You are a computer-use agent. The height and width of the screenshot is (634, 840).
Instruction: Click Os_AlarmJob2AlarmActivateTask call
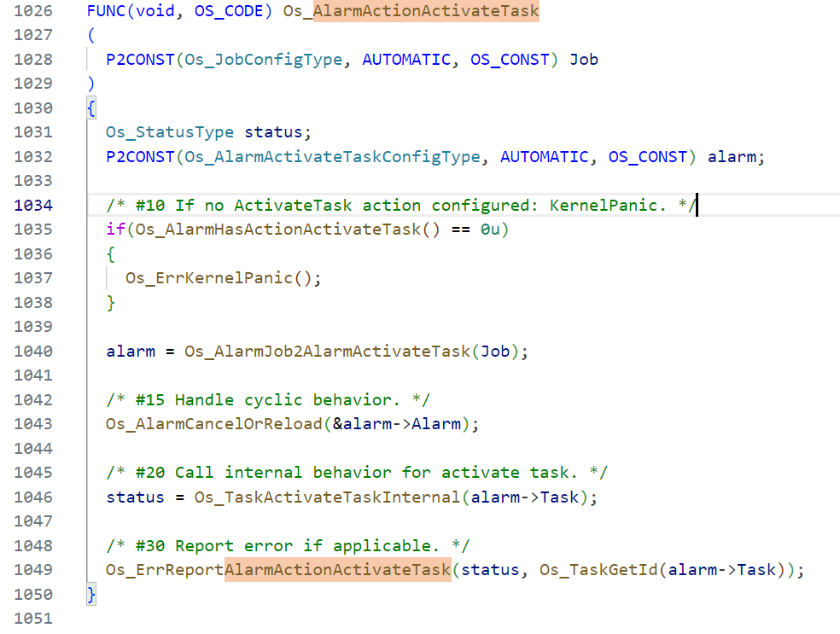pyautogui.click(x=327, y=352)
